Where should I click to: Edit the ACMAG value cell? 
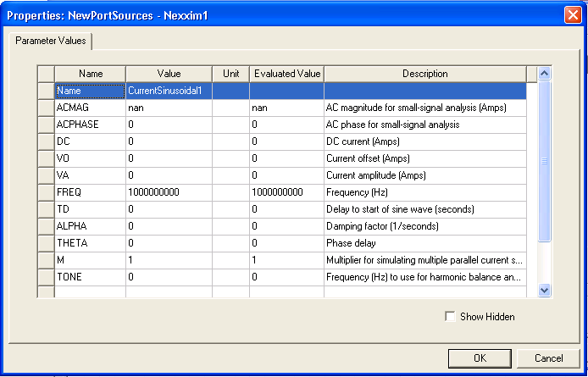[168, 108]
